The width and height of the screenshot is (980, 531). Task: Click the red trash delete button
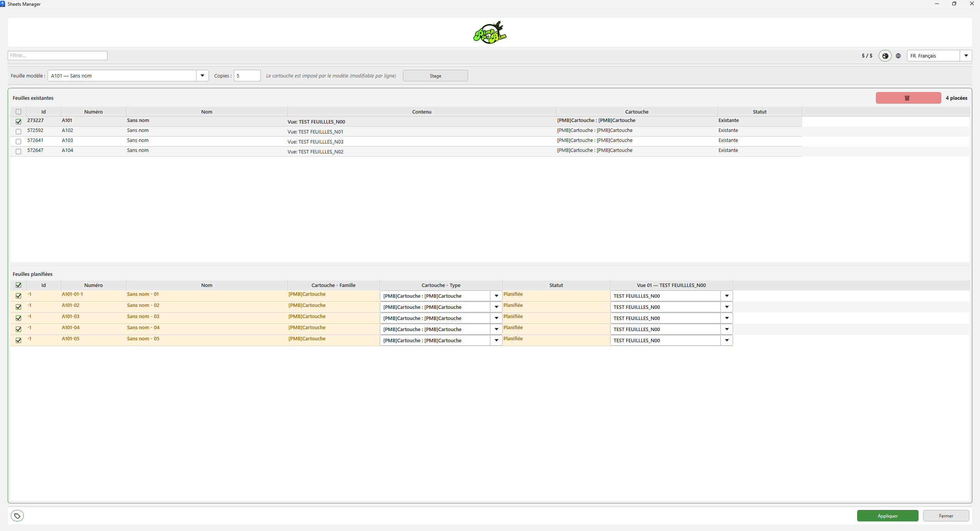click(908, 98)
